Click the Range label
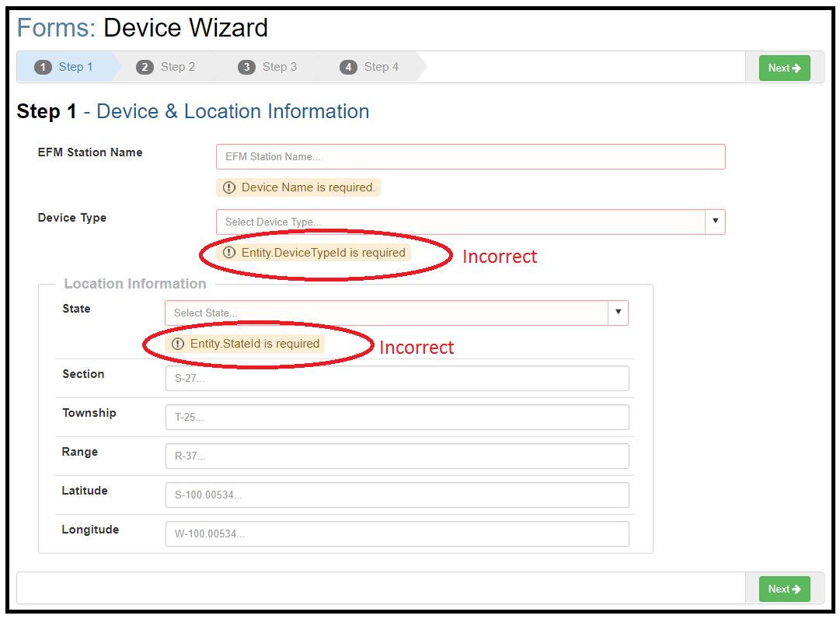 [x=80, y=452]
